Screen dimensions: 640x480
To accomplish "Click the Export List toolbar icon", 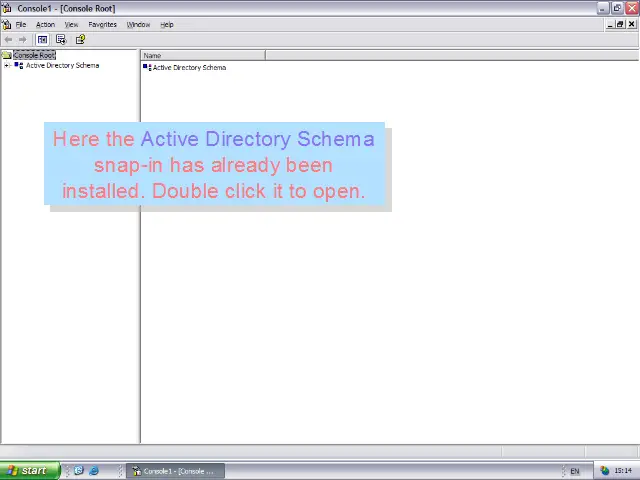I will (x=61, y=40).
